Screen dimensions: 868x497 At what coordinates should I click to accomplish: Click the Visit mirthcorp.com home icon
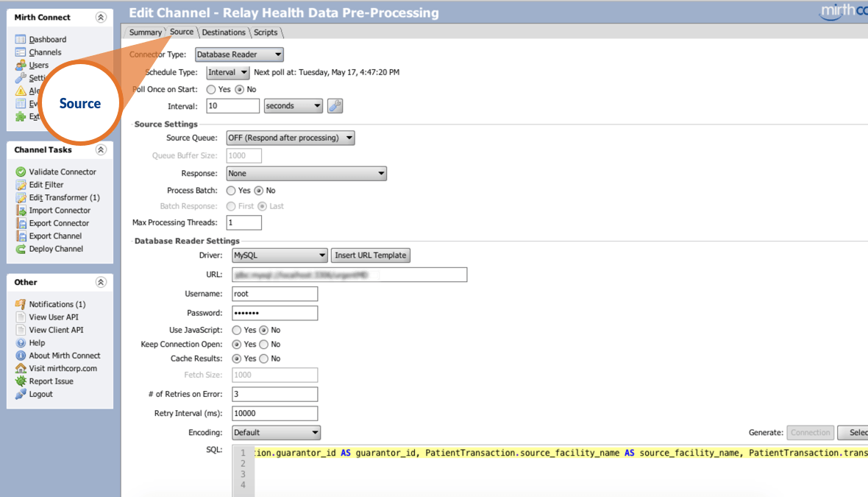(21, 368)
